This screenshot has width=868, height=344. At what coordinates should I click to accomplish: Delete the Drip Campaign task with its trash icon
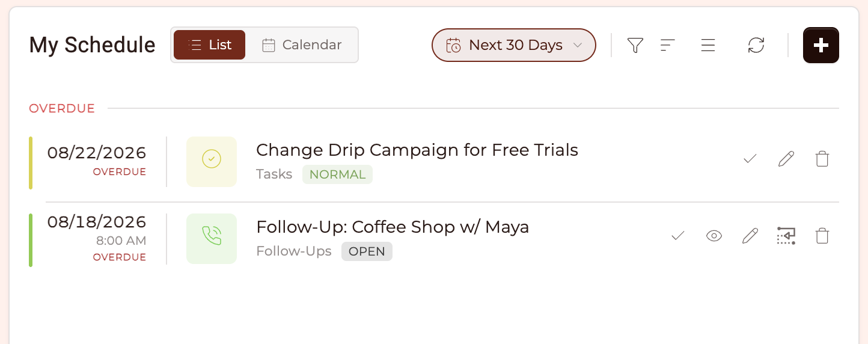[822, 159]
